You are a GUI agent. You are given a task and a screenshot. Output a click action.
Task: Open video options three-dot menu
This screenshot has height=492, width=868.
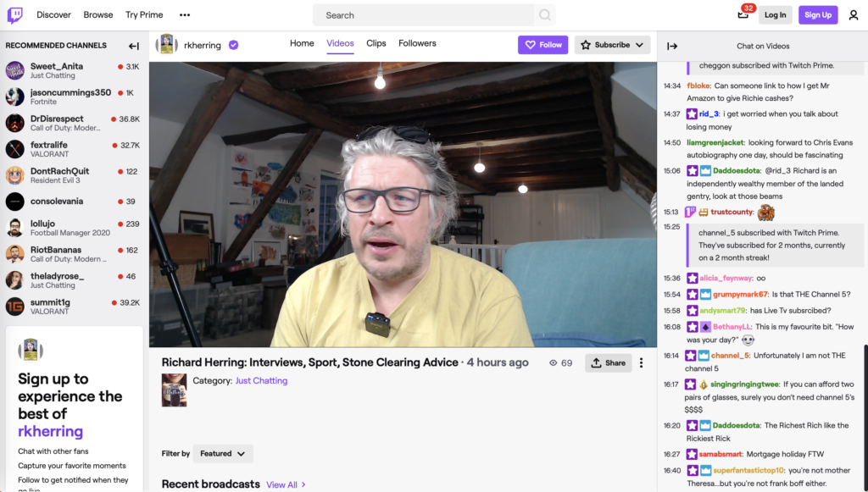[x=641, y=362]
